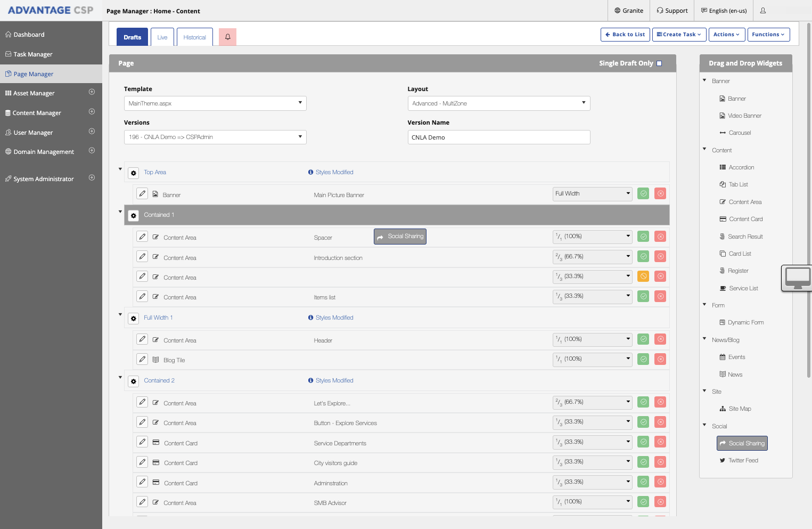The width and height of the screenshot is (812, 529).
Task: Edit the Introduction section content area
Action: point(142,257)
